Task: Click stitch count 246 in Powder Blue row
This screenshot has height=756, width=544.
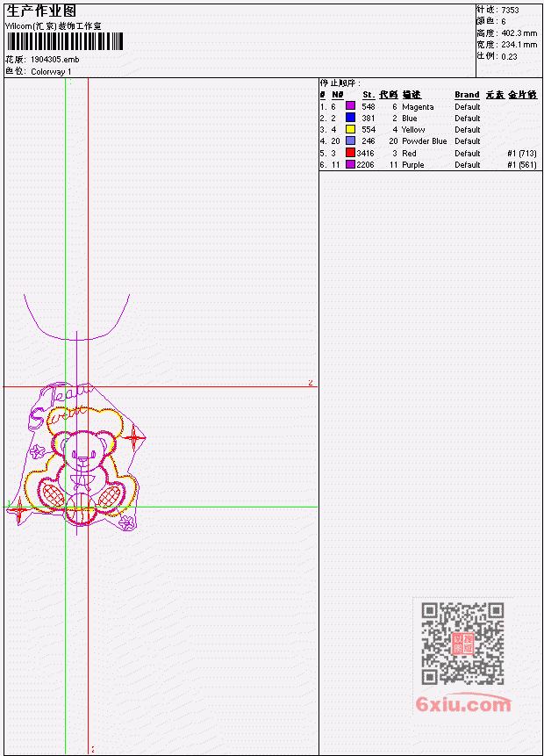Action: [x=369, y=141]
